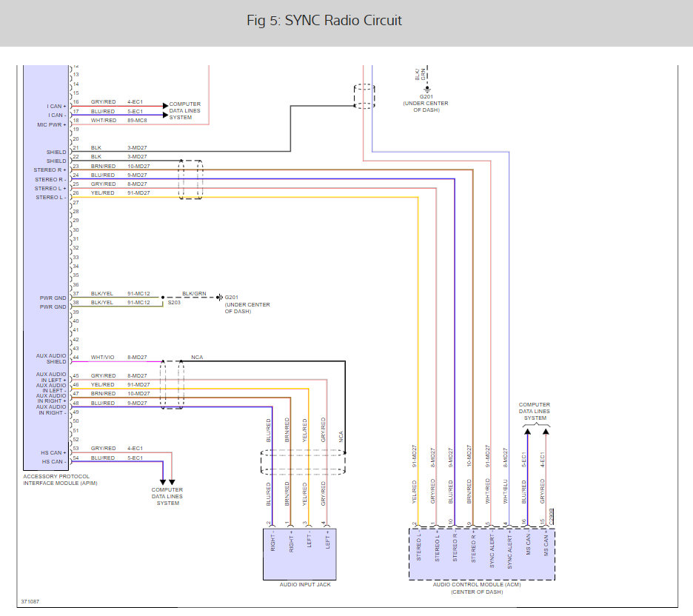Viewport: 693px width, 616px height.
Task: Select vertical "WHT/RED" wire label near ACM
Action: click(x=487, y=491)
